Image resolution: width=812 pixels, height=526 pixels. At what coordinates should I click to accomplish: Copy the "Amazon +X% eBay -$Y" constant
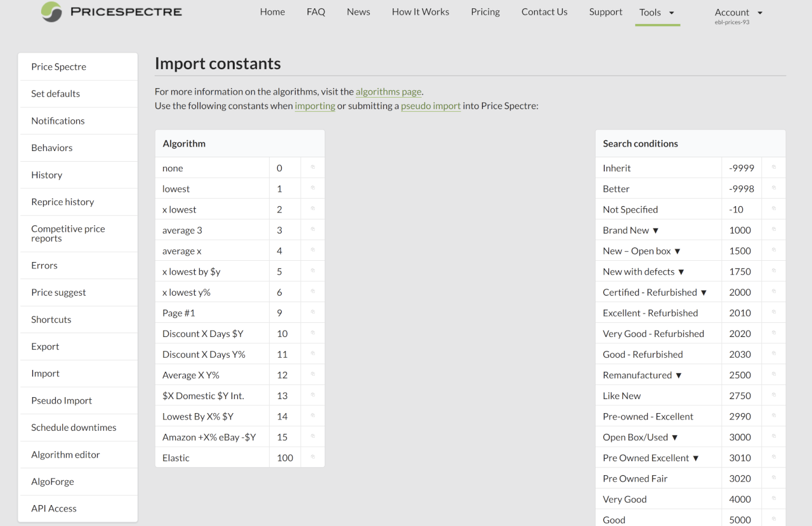coord(312,437)
